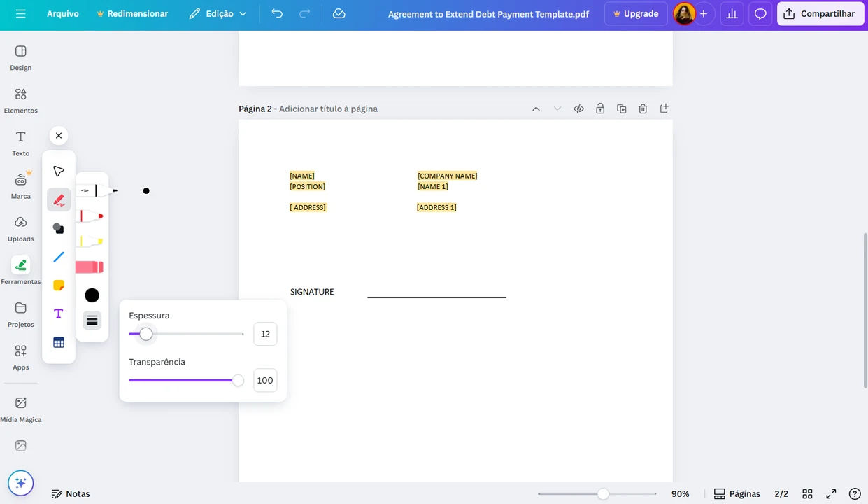Open the analytics chart icon

[x=732, y=14]
